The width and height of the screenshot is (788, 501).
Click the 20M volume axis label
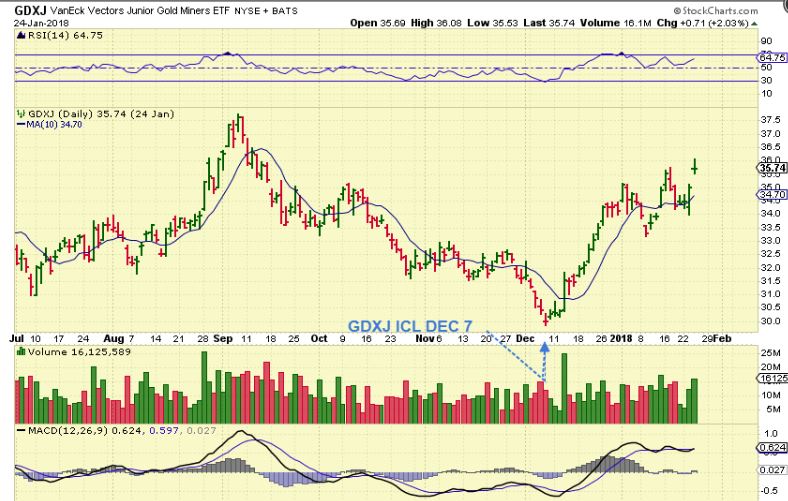pos(770,367)
